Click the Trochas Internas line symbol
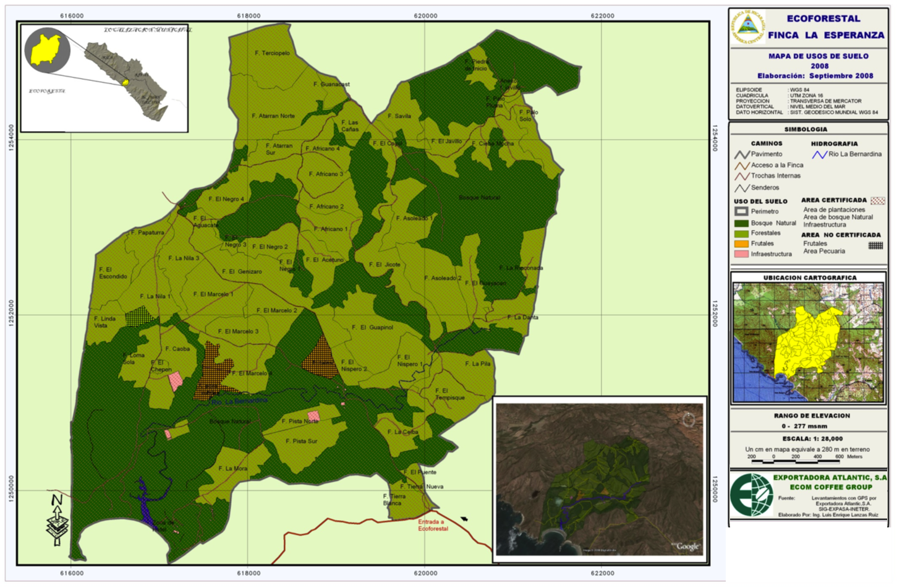Image resolution: width=897 pixels, height=588 pixels. point(742,176)
